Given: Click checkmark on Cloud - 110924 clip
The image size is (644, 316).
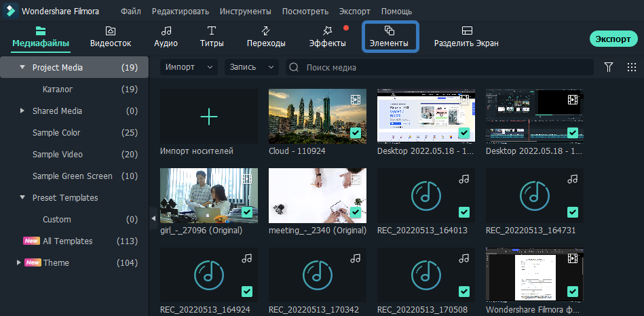Looking at the screenshot, I should 356,133.
